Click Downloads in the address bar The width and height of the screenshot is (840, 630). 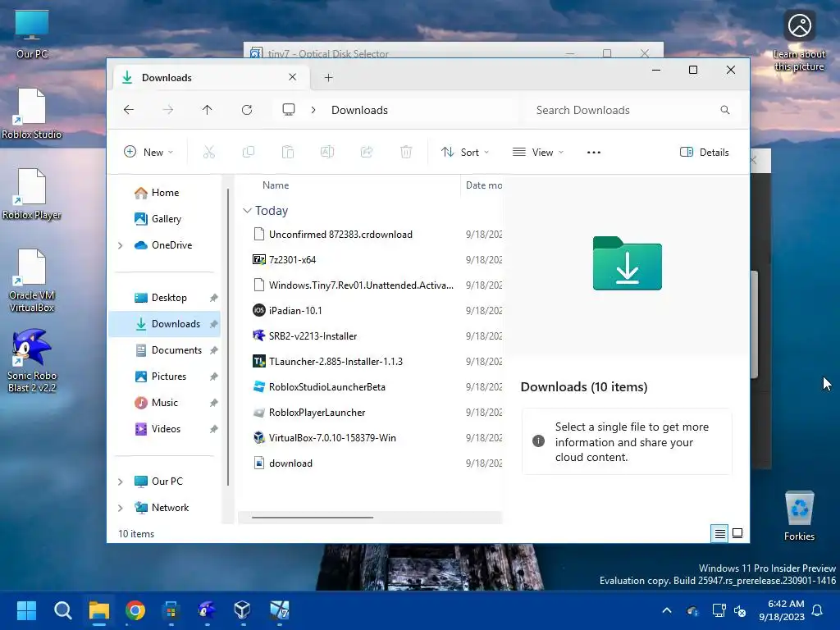(x=359, y=110)
